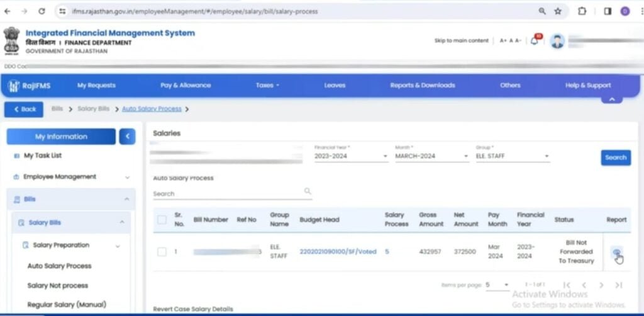
Task: Open Reports & Downloads menu
Action: point(423,86)
